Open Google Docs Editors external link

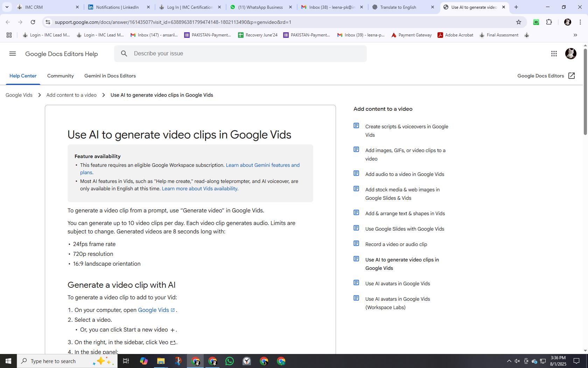pyautogui.click(x=546, y=76)
